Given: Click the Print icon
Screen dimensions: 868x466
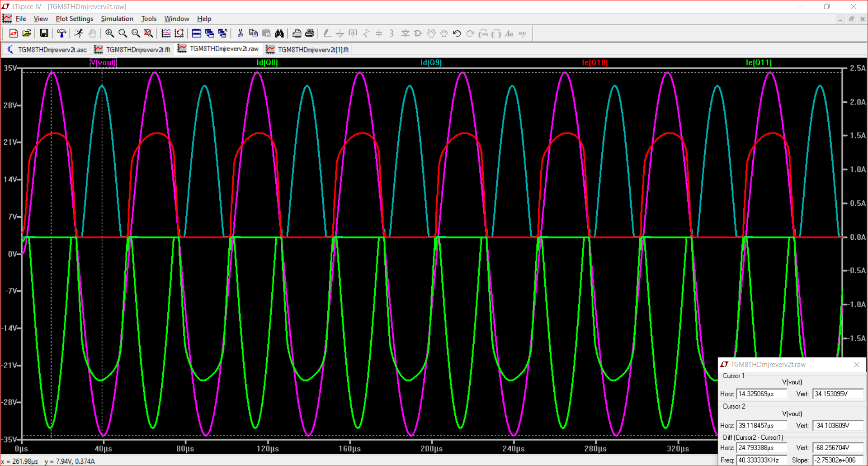Looking at the screenshot, I should (310, 33).
